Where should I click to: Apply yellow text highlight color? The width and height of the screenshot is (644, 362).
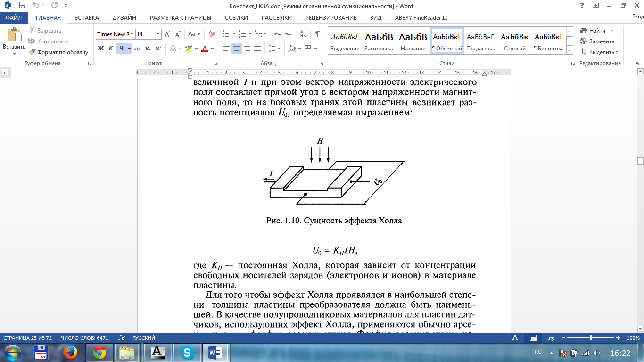[x=188, y=49]
